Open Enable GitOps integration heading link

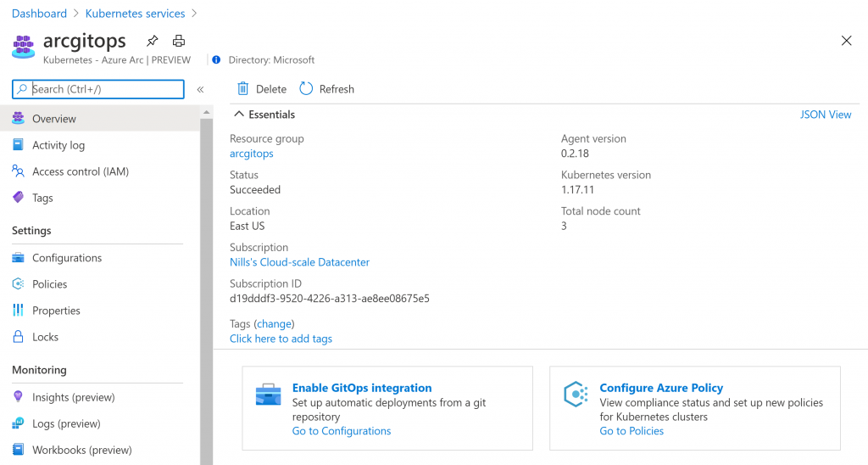(x=362, y=388)
